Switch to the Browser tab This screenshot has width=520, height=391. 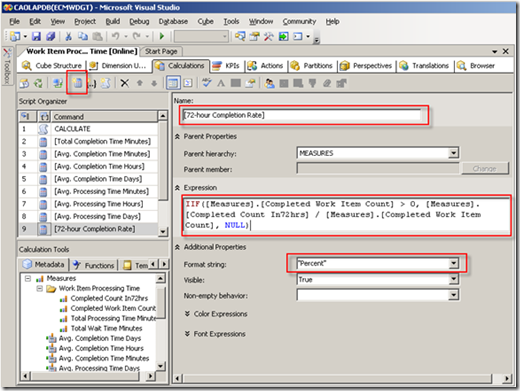pyautogui.click(x=476, y=66)
